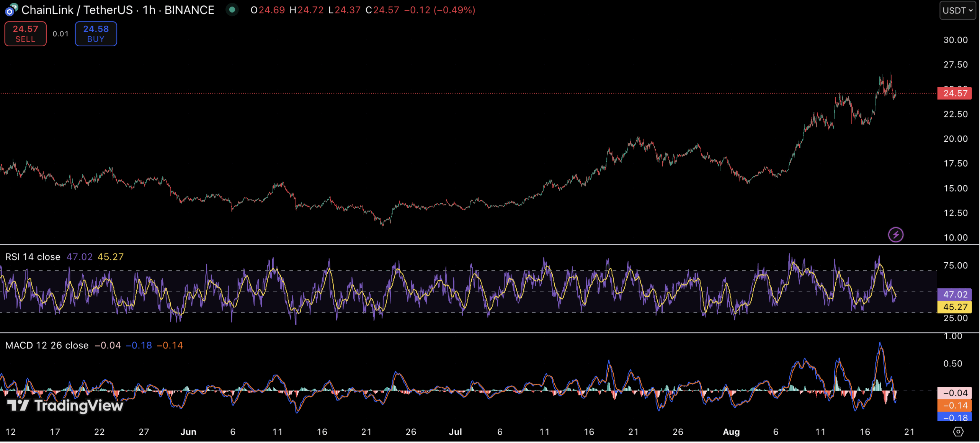980x443 pixels.
Task: Click the MACD 12 26 close label
Action: pyautogui.click(x=47, y=345)
